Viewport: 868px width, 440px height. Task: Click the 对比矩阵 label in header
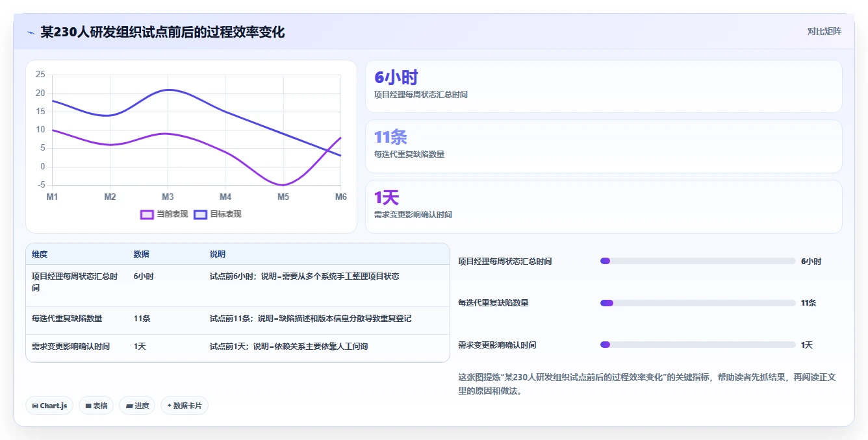click(x=824, y=31)
